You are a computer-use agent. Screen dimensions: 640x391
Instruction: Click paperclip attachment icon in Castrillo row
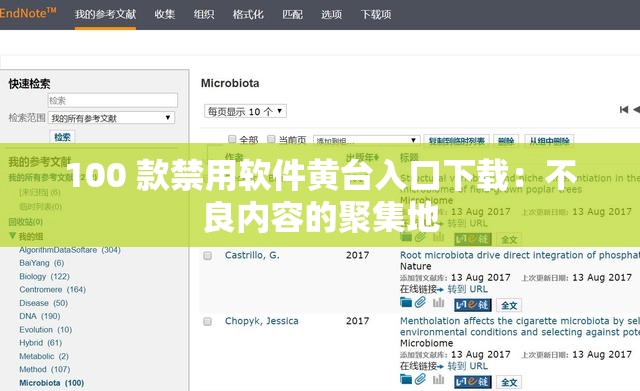[x=420, y=302]
